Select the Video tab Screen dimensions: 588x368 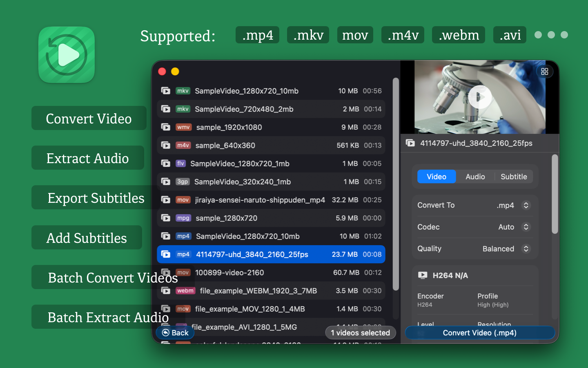[436, 177]
